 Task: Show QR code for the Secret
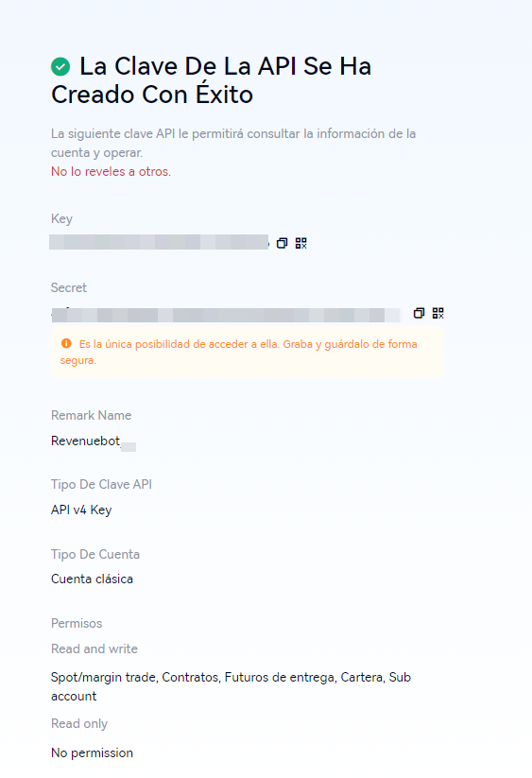[x=438, y=313]
